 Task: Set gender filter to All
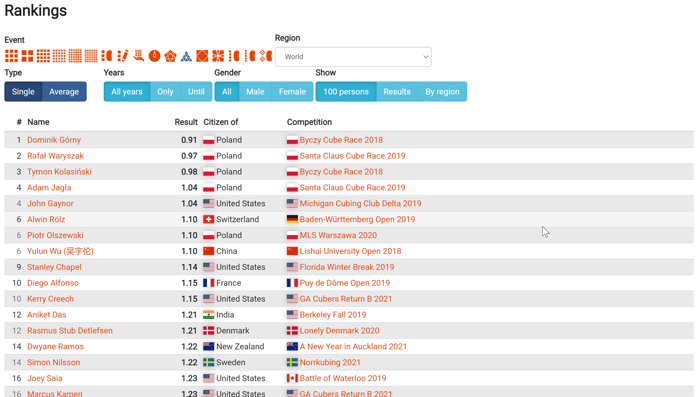point(227,92)
